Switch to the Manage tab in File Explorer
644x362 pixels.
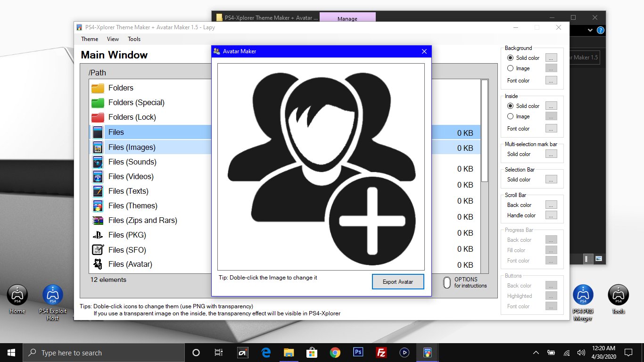click(x=347, y=18)
